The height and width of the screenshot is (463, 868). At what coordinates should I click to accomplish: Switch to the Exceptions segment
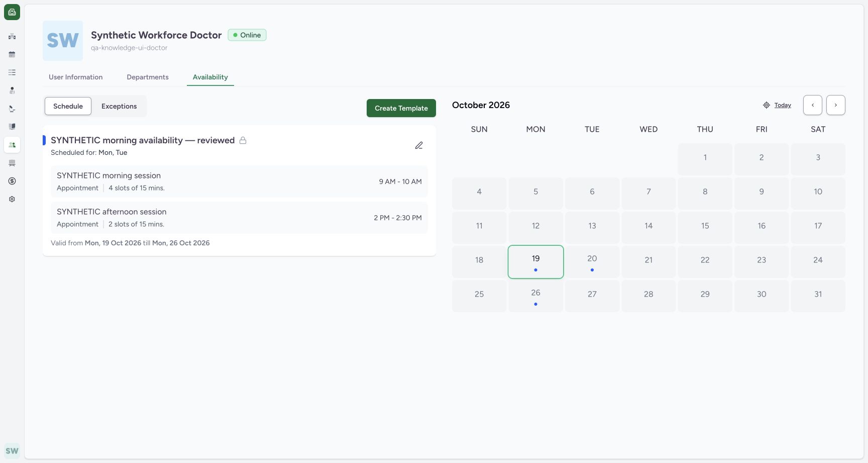[x=119, y=106]
